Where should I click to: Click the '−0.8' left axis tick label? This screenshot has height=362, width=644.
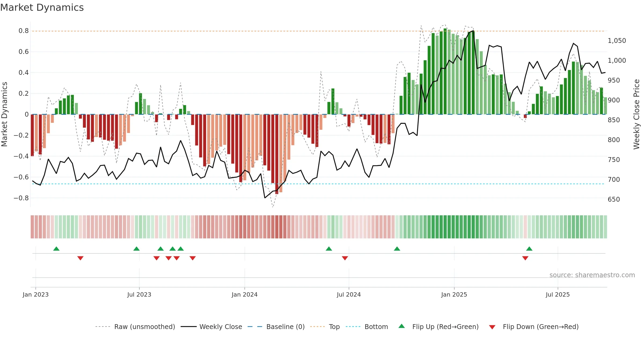[21, 198]
